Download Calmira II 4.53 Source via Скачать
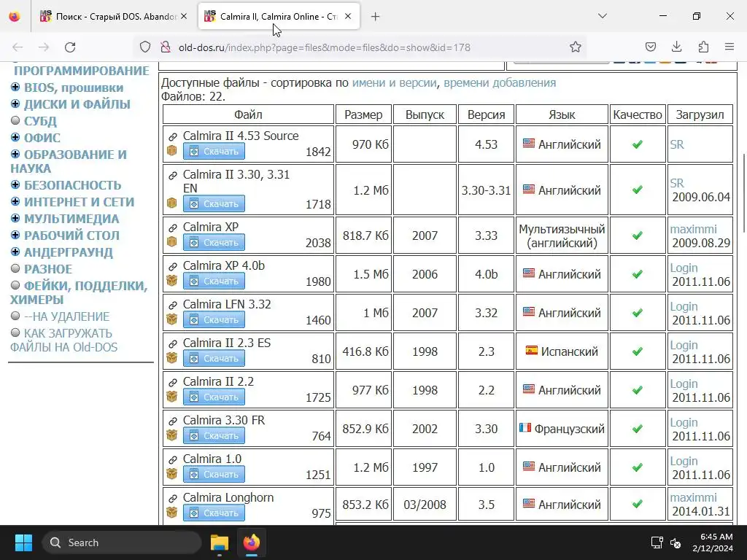Viewport: 747px width, 560px height. click(214, 152)
